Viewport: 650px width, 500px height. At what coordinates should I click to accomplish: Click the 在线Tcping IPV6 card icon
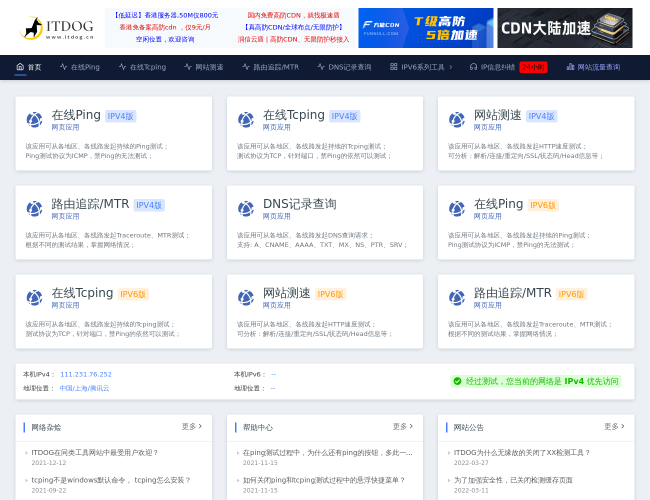(35, 298)
